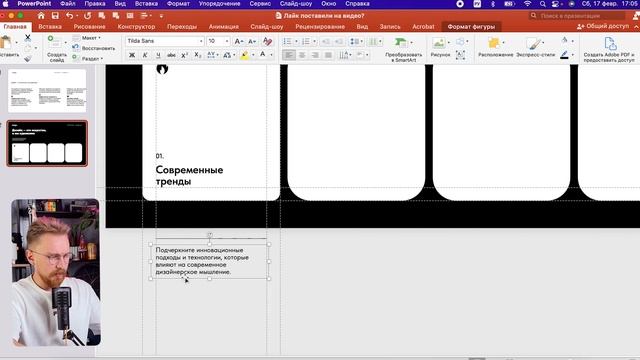
Task: Save the presentation with the floppy disk icon
Action: coord(55,16)
